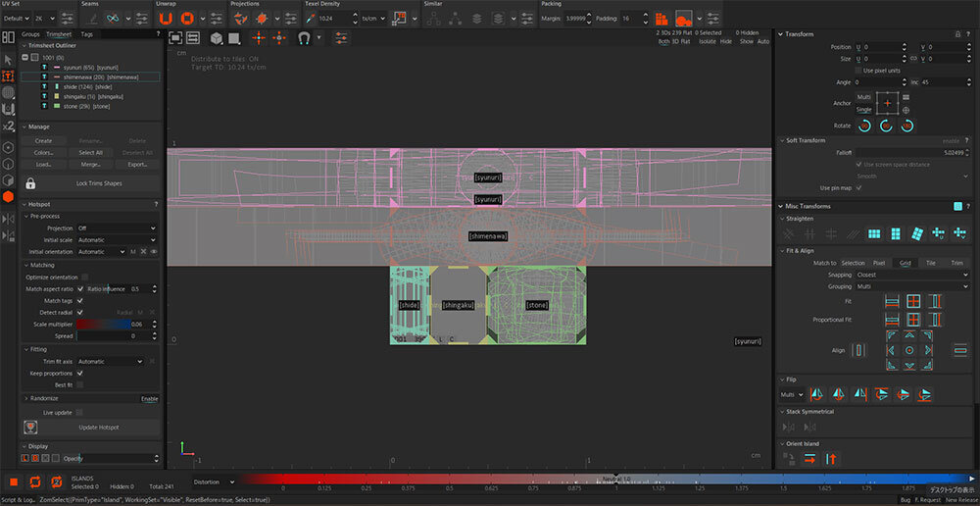Enable the Live update checkbox
The image size is (980, 506).
point(79,413)
